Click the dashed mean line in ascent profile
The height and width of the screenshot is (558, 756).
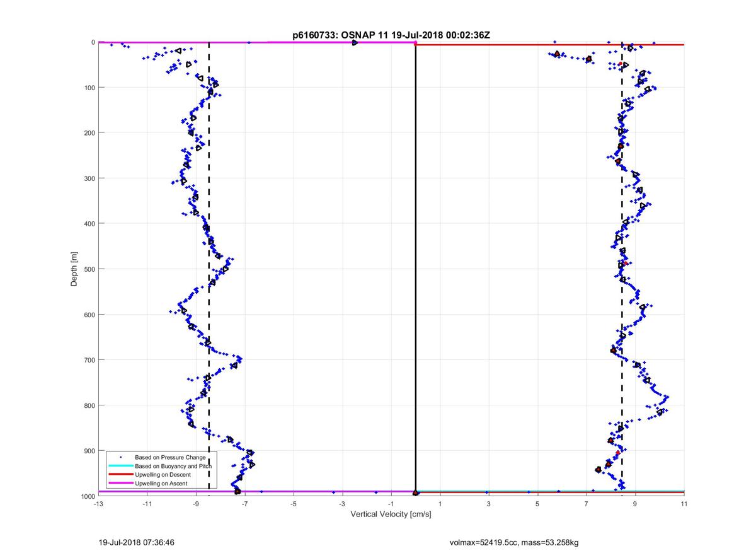click(209, 269)
